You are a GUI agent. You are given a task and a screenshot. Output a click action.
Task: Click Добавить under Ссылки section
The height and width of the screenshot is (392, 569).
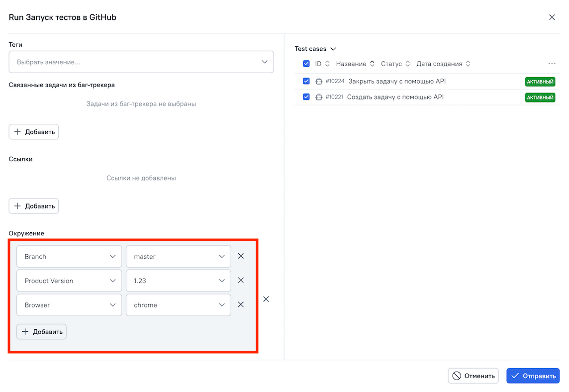[x=34, y=206]
